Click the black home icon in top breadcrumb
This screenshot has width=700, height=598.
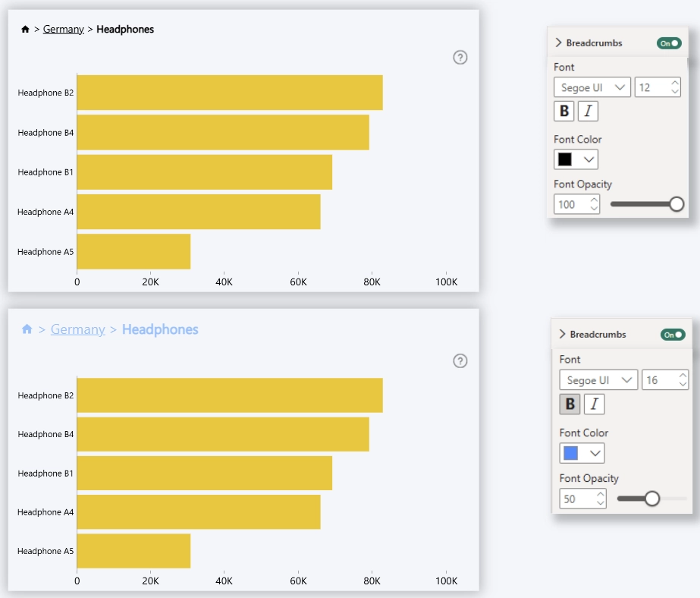point(25,30)
